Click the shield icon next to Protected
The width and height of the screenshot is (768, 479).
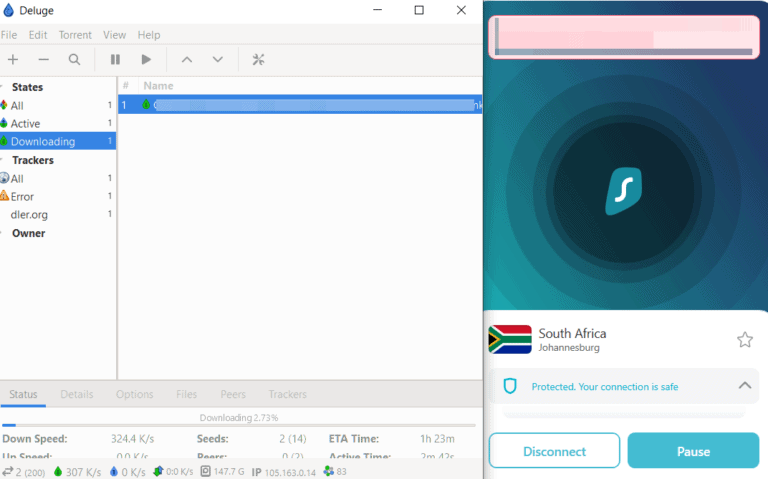click(510, 386)
